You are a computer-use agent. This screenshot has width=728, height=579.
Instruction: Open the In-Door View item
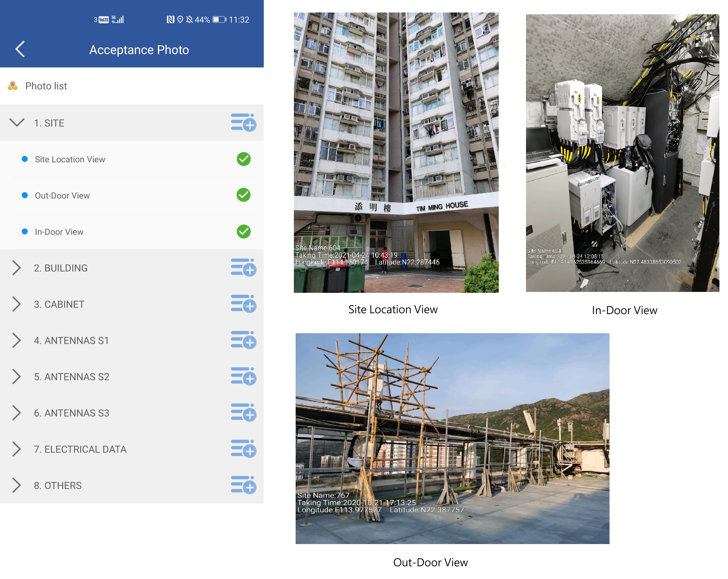click(132, 232)
